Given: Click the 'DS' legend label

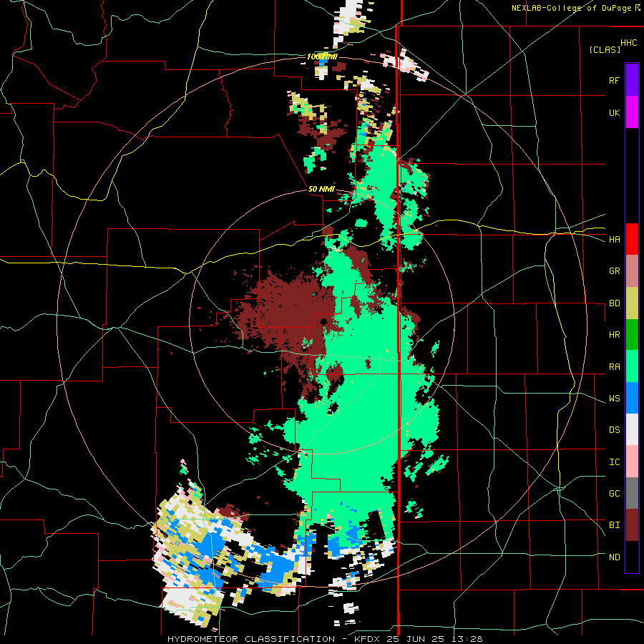Looking at the screenshot, I should click(614, 430).
